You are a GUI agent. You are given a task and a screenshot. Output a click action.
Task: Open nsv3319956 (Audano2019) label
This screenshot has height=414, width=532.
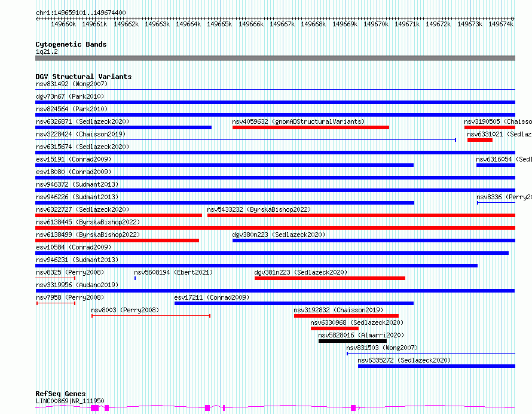(x=77, y=285)
